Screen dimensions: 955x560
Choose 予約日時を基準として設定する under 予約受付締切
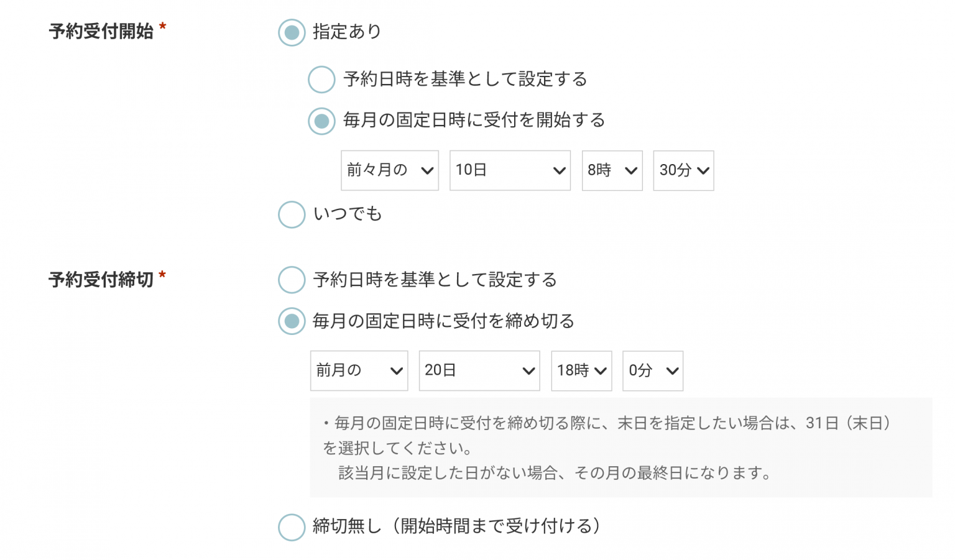tap(292, 280)
